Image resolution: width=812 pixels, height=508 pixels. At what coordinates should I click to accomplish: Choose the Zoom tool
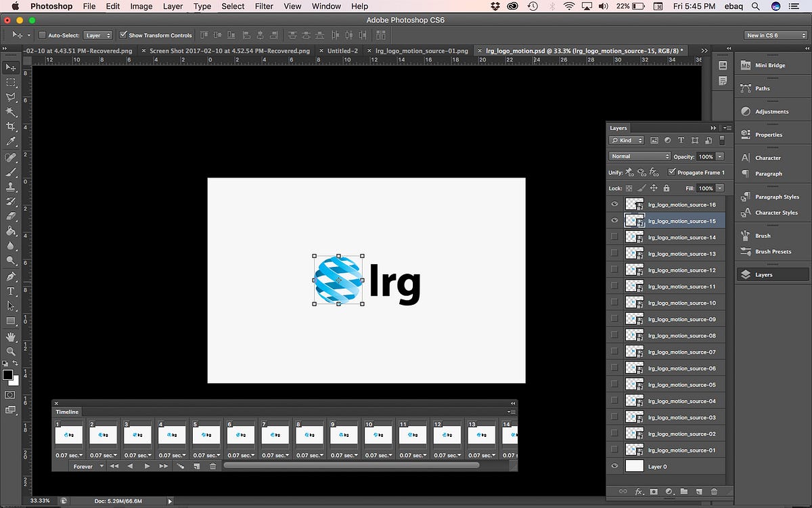click(11, 352)
